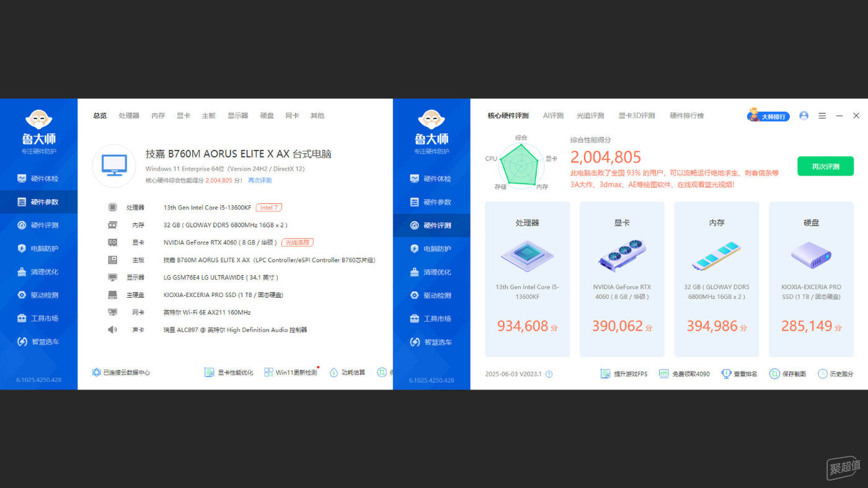Click the CPU chip icon beside 处理器
Screen dimensions: 868x488
coord(112,208)
